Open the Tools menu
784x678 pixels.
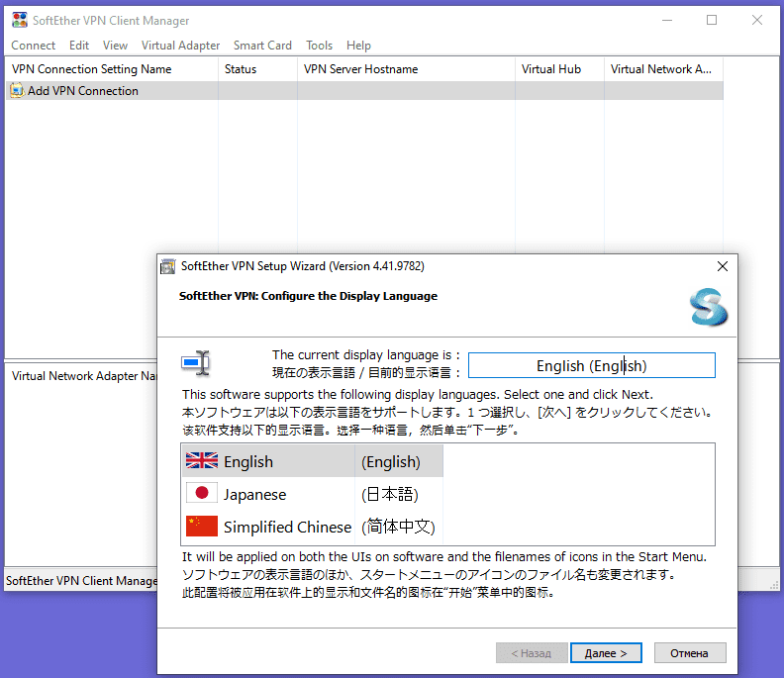pyautogui.click(x=319, y=46)
